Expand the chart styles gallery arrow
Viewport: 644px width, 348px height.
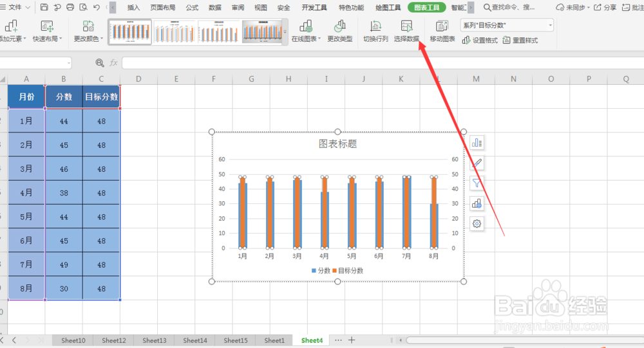coord(285,32)
